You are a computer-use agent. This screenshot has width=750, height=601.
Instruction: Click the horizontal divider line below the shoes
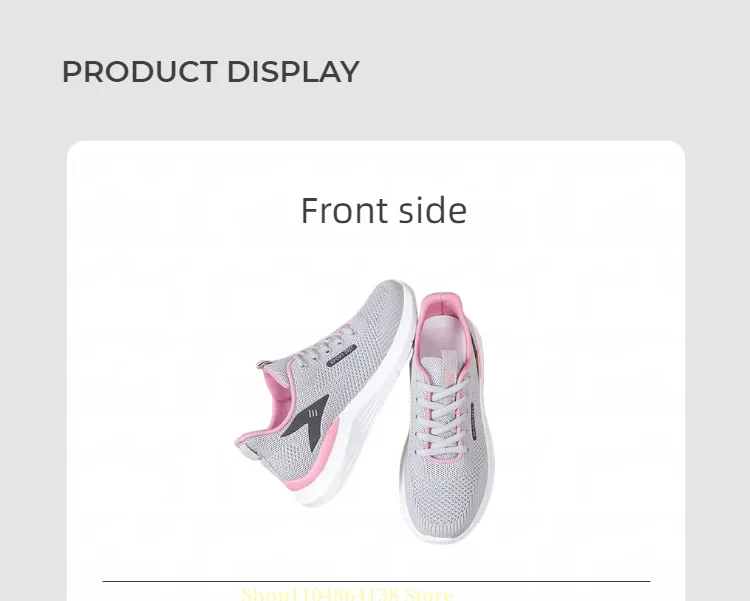[x=376, y=581]
